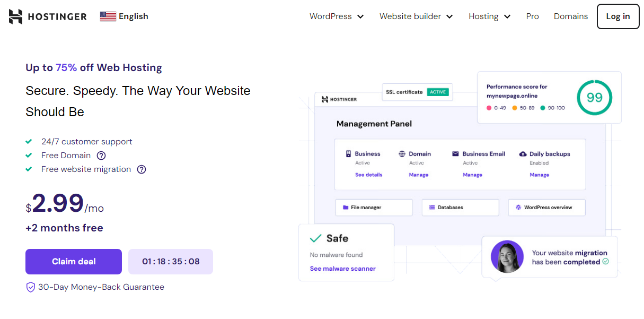Image resolution: width=644 pixels, height=319 pixels.
Task: Click See details under Business
Action: click(368, 175)
